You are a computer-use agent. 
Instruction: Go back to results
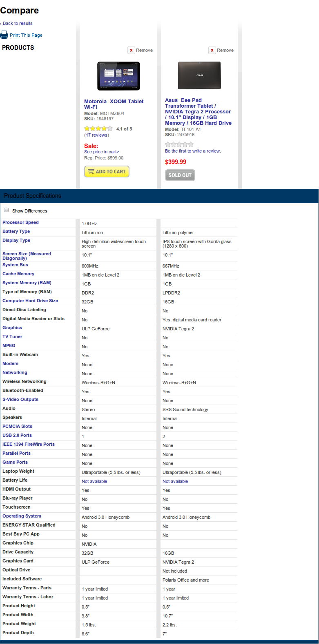click(17, 23)
